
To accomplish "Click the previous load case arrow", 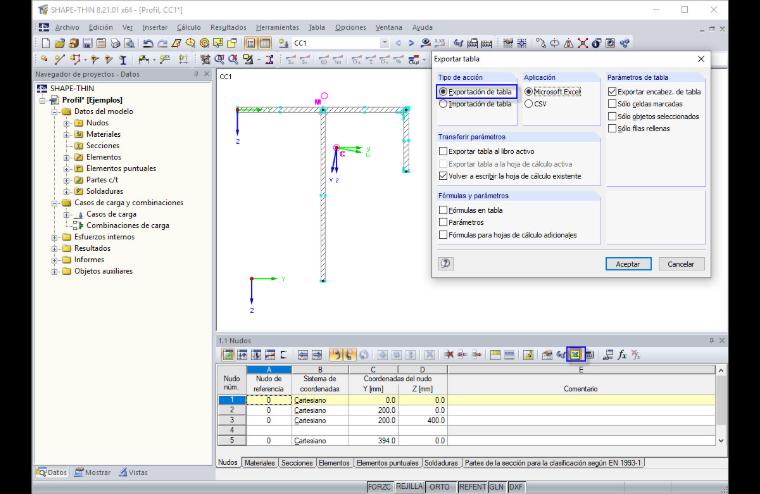I will point(398,43).
